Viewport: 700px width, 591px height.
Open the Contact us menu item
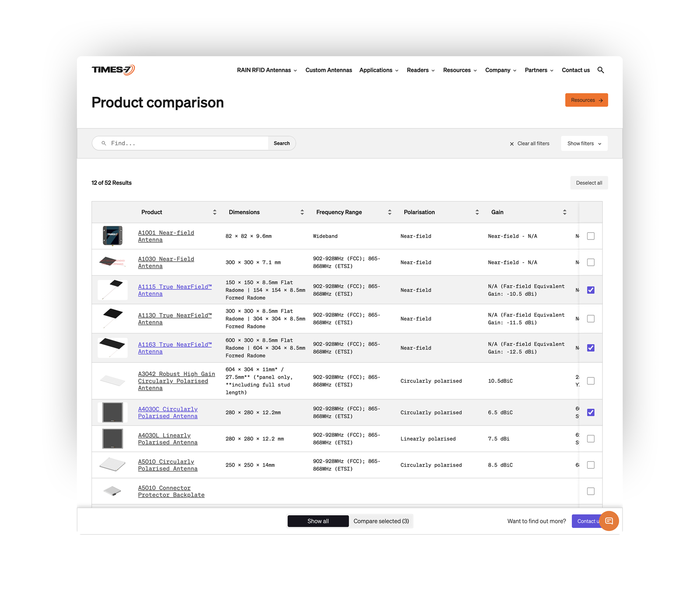[x=575, y=70]
